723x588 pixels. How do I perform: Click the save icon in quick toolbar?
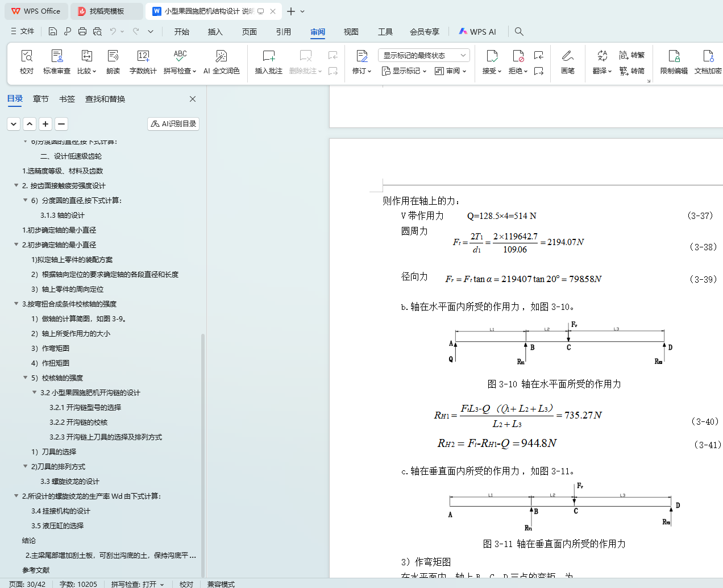pyautogui.click(x=53, y=32)
